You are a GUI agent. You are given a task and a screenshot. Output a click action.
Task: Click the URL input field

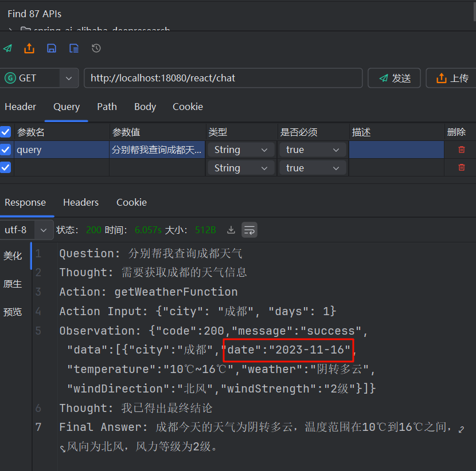click(223, 78)
